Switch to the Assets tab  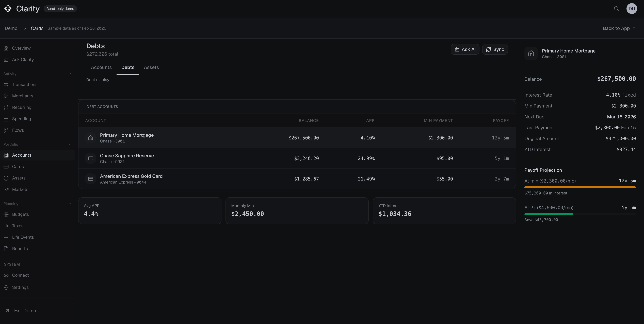151,67
